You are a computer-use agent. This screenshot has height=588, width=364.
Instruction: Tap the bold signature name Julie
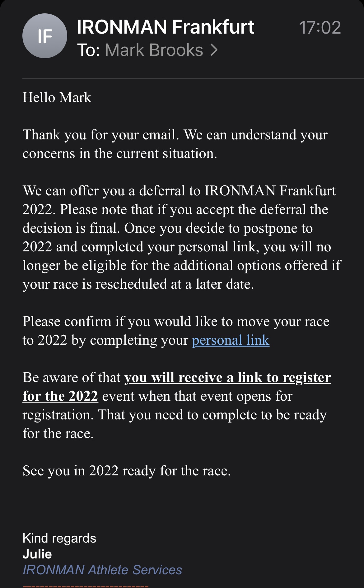click(37, 554)
